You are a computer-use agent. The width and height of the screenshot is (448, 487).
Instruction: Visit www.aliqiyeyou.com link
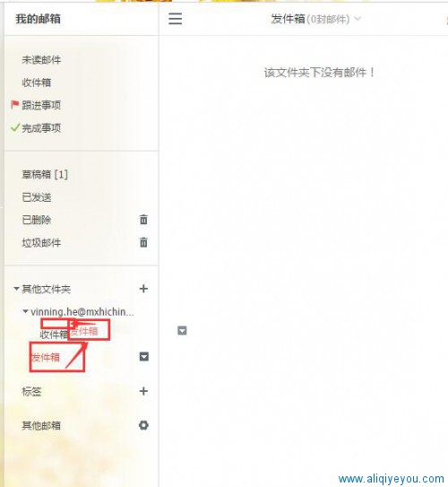click(x=392, y=479)
